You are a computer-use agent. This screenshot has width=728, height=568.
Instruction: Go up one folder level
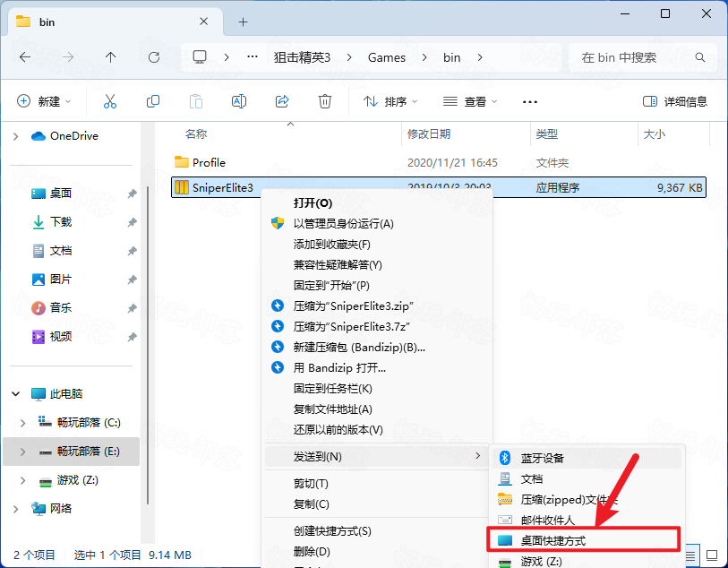click(x=110, y=57)
